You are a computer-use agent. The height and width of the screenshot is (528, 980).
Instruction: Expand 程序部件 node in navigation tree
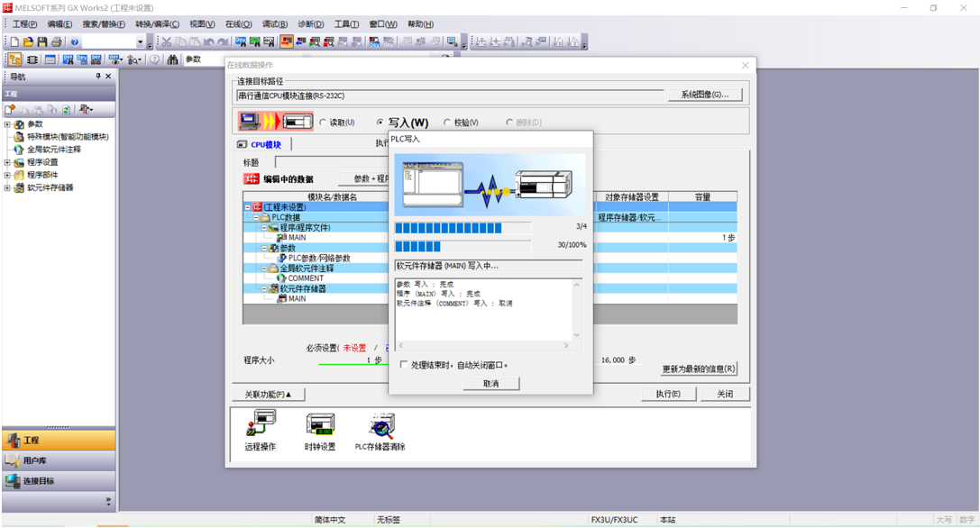pos(7,175)
